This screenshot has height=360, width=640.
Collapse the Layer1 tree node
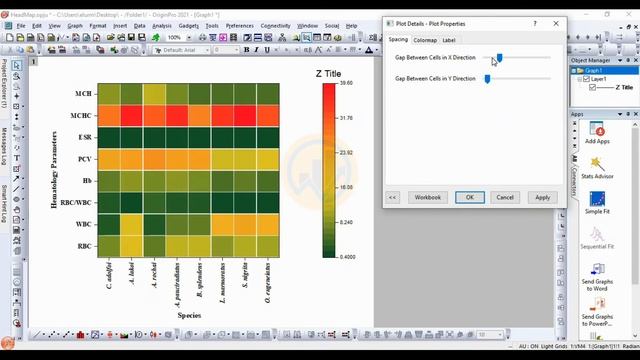pyautogui.click(x=580, y=79)
